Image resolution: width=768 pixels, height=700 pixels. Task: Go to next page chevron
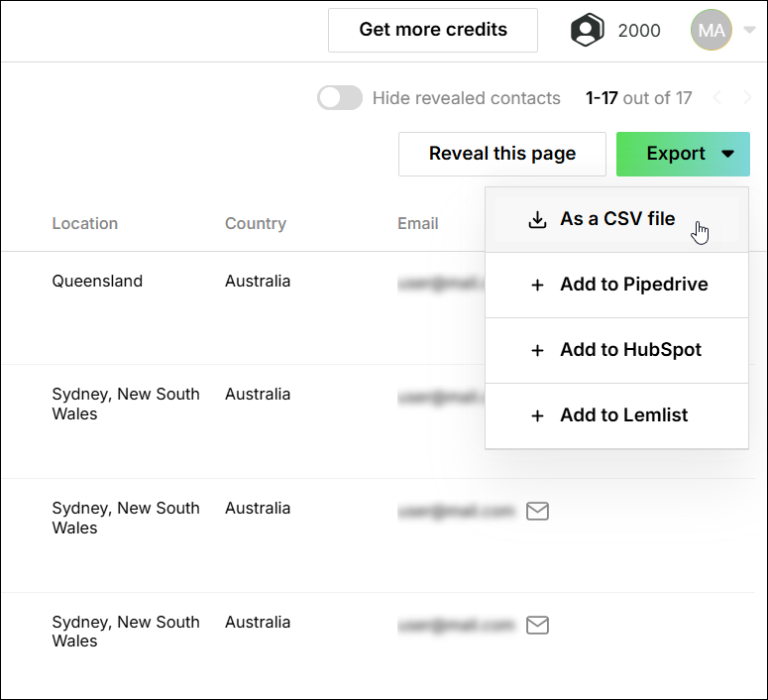point(747,97)
